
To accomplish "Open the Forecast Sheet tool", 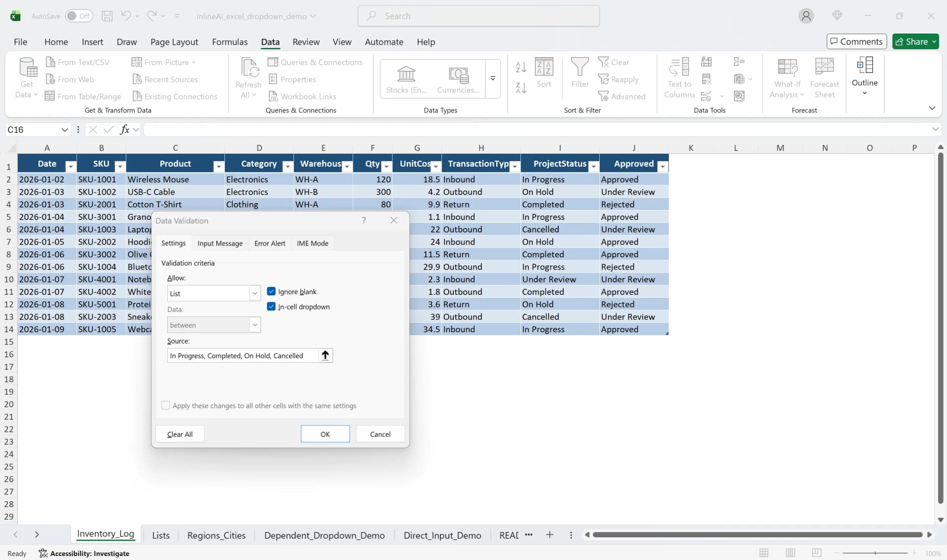I will [824, 78].
